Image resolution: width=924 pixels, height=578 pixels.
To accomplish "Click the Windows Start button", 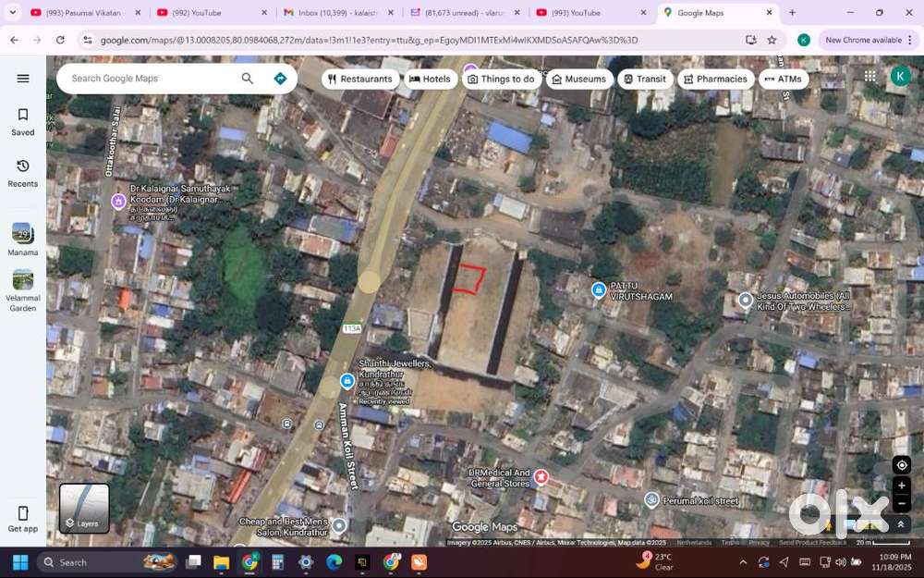I will click(x=18, y=562).
